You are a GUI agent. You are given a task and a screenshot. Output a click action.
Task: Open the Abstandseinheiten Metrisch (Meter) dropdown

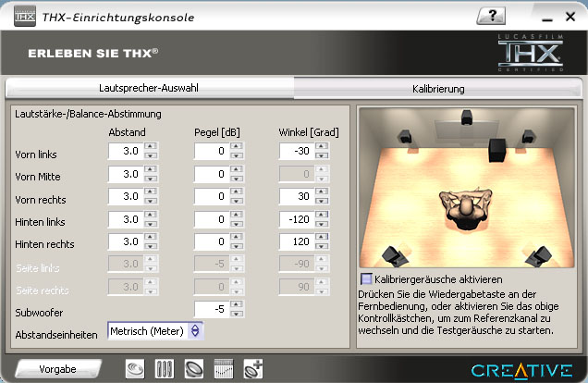click(155, 331)
